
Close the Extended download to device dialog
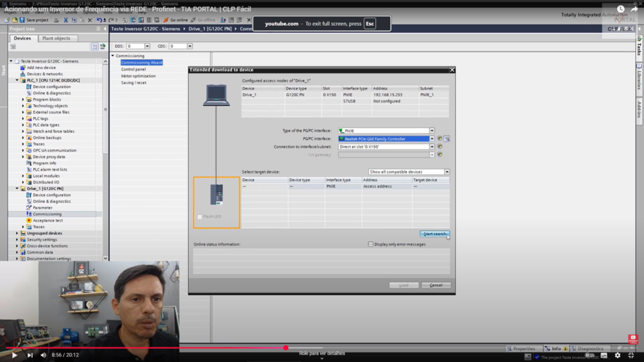[x=452, y=70]
